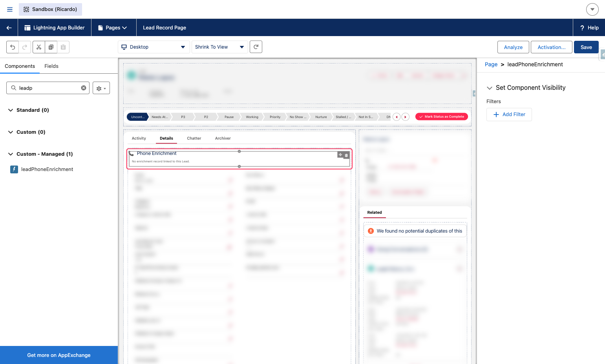
Task: Add a visibility filter
Action: (509, 115)
